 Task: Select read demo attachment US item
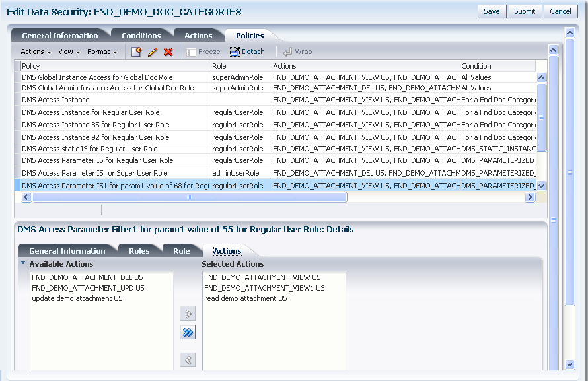coord(246,298)
